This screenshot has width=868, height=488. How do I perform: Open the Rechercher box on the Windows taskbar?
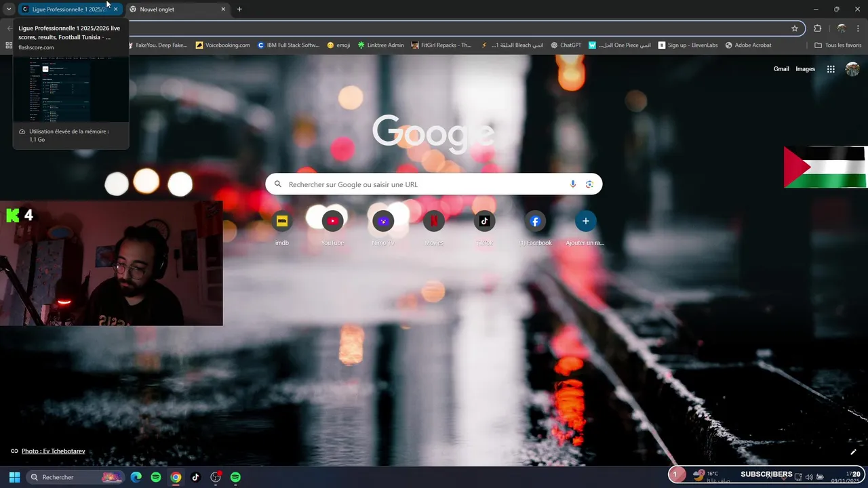(x=76, y=477)
